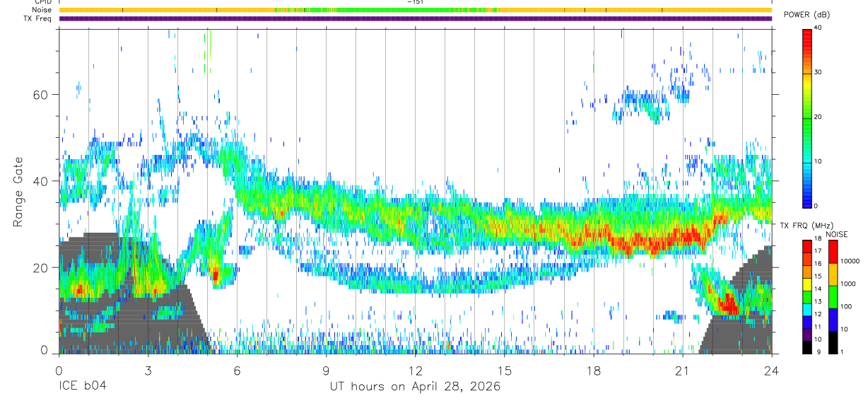The height and width of the screenshot is (401, 868).
Task: Click the purple TX Freq strip above plot
Action: point(416,18)
